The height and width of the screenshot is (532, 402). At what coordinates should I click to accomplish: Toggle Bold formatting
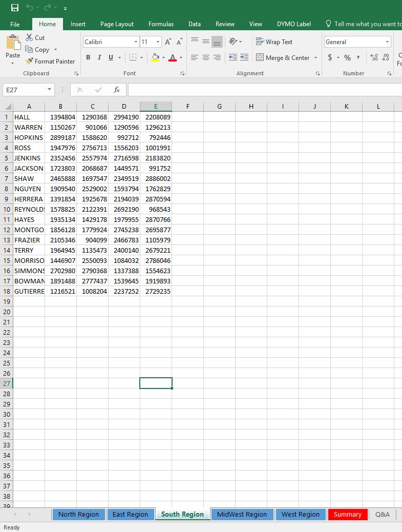click(88, 57)
